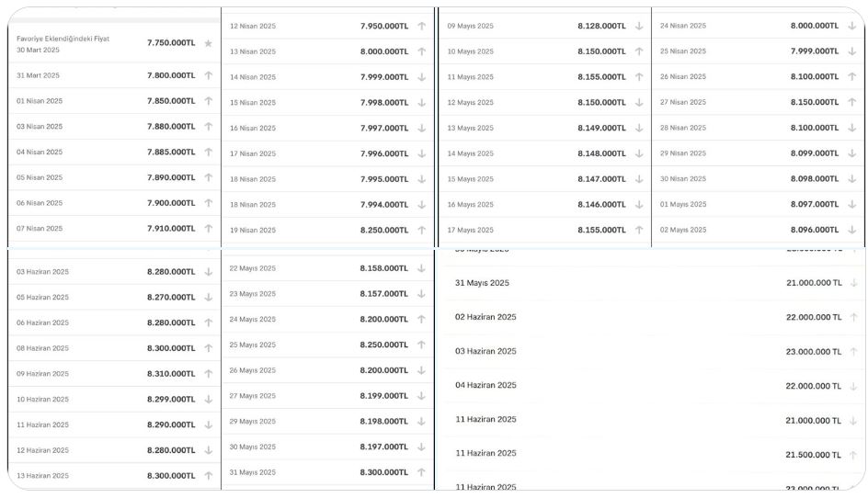Click the 7.910.000TL price entry
Image resolution: width=868 pixels, height=498 pixels.
[171, 228]
